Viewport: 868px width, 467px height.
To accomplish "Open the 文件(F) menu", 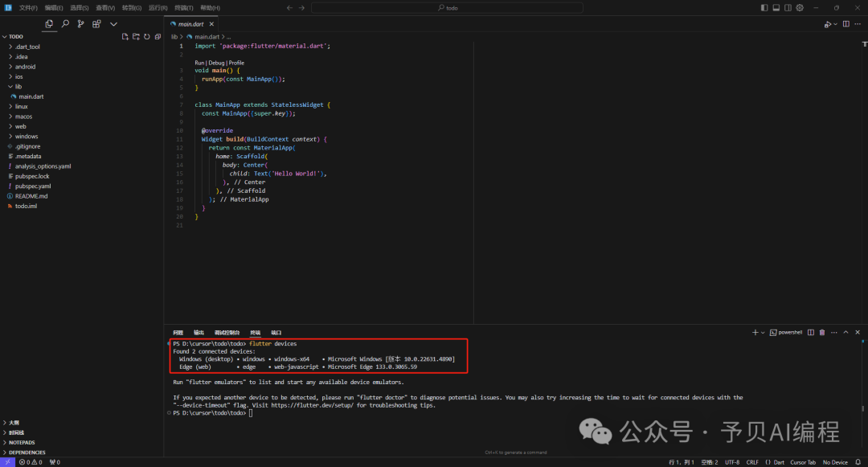I will point(28,8).
